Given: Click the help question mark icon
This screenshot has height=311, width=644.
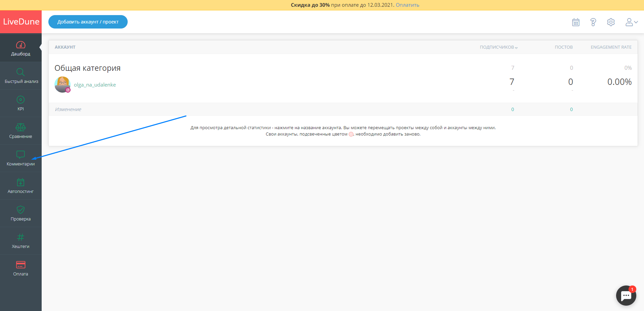Looking at the screenshot, I should click(x=593, y=22).
